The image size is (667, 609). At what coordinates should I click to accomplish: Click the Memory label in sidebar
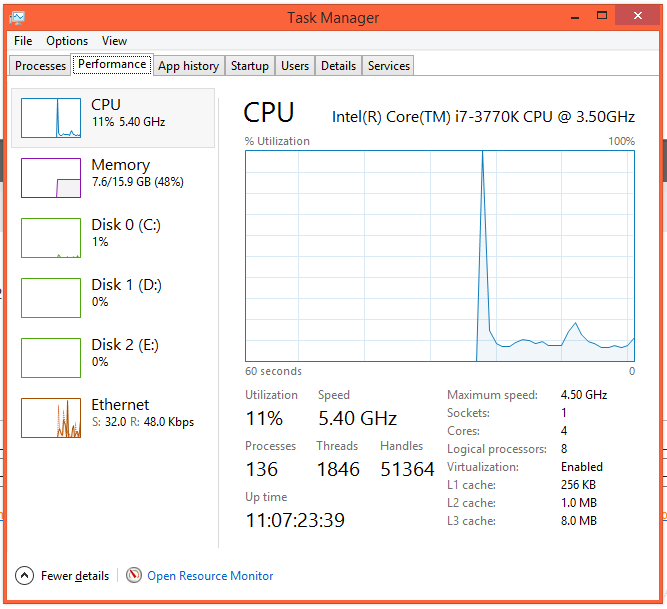pyautogui.click(x=121, y=165)
